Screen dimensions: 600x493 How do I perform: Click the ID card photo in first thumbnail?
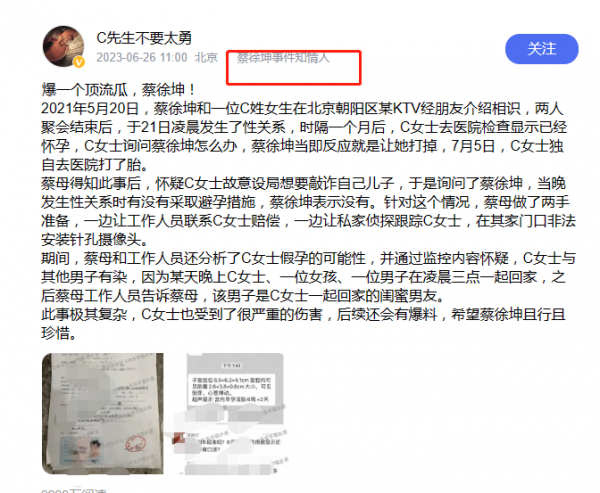82,451
